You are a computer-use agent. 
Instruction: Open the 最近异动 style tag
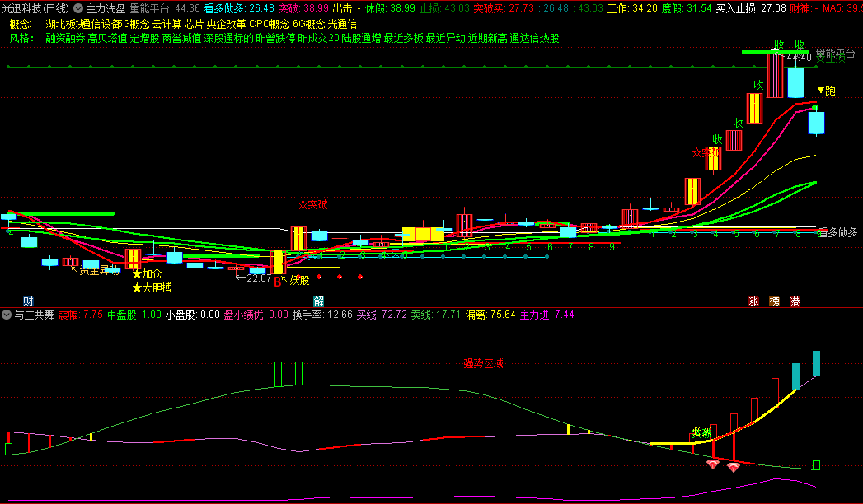point(446,38)
